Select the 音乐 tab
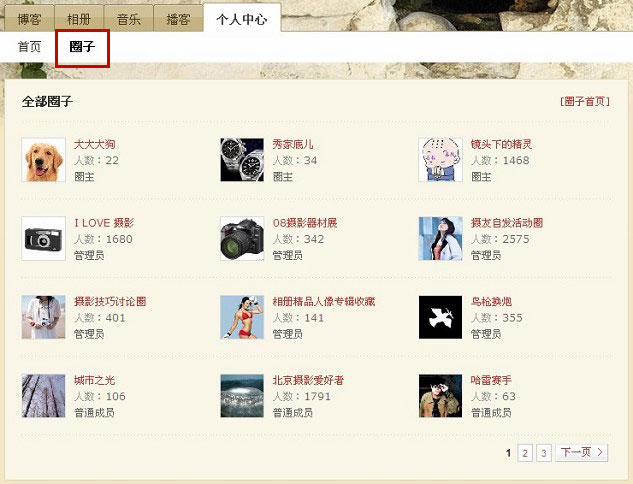Image resolution: width=633 pixels, height=484 pixels. pyautogui.click(x=128, y=19)
